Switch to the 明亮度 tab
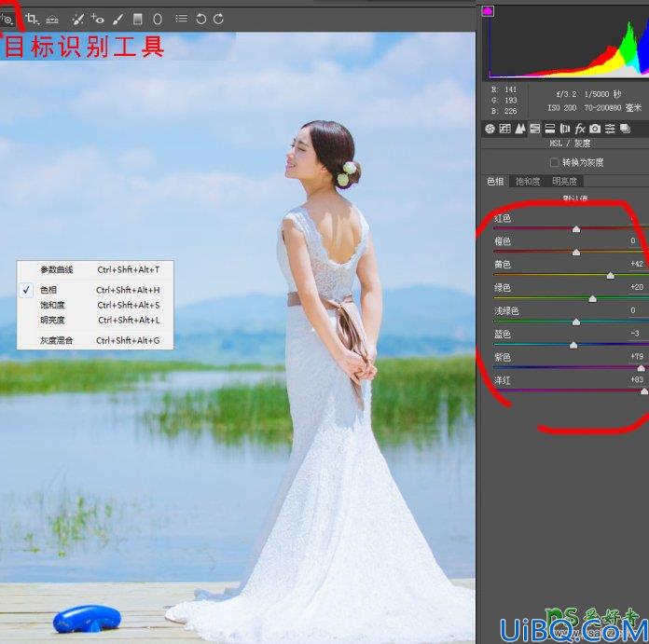This screenshot has width=649, height=644. [564, 181]
